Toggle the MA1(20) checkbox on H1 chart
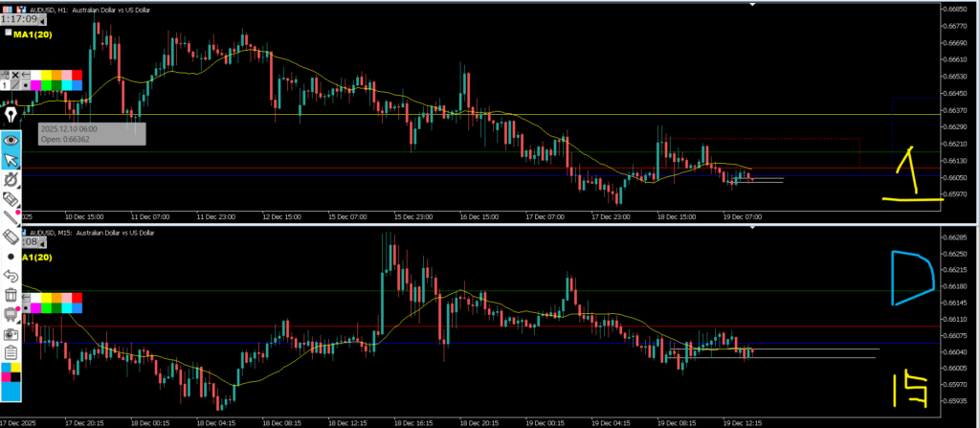980x428 pixels. pos(8,34)
